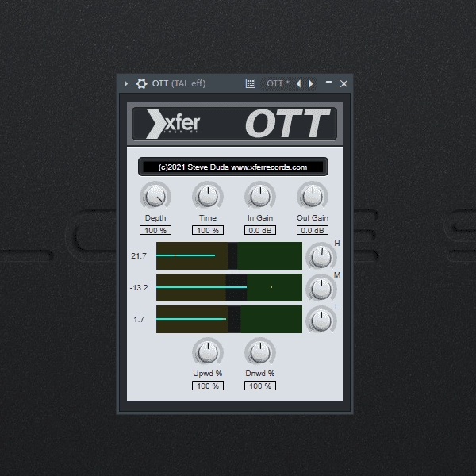The height and width of the screenshot is (476, 476).
Task: Select next preset with the right arrow
Action: (310, 83)
